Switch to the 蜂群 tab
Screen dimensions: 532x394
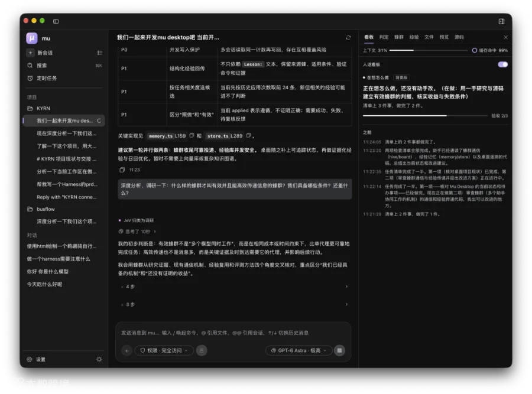tap(399, 37)
